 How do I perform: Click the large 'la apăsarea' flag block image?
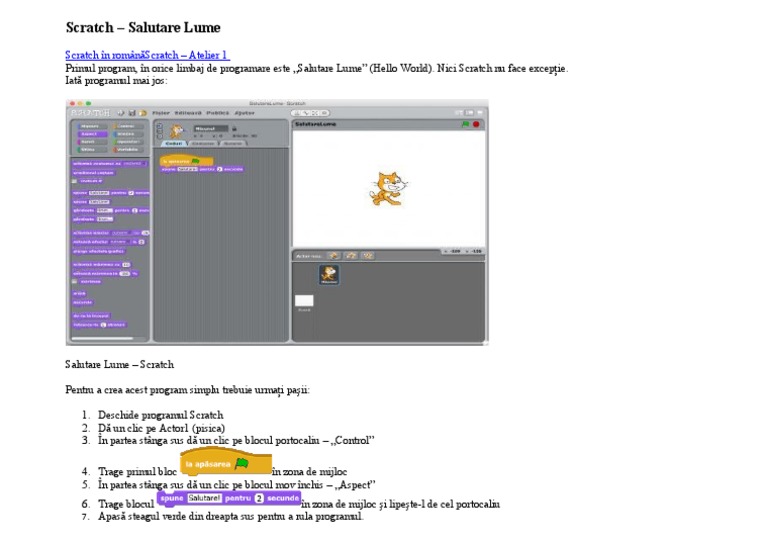[226, 462]
